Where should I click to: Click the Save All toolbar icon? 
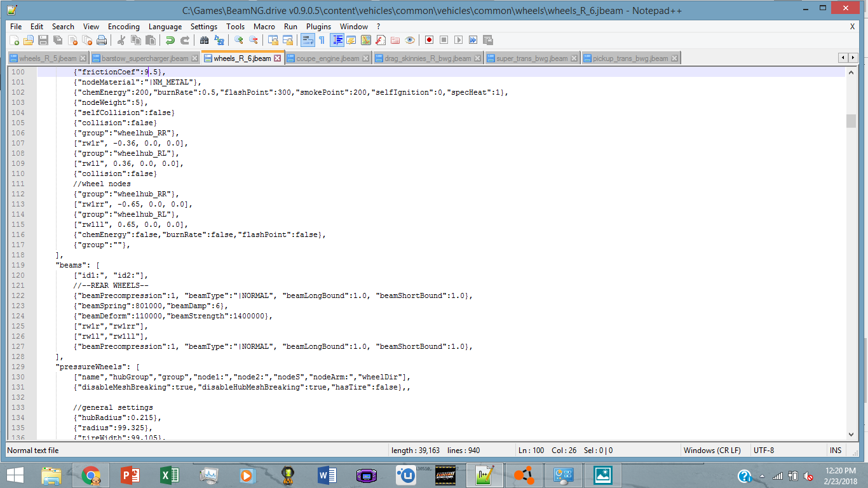[58, 40]
